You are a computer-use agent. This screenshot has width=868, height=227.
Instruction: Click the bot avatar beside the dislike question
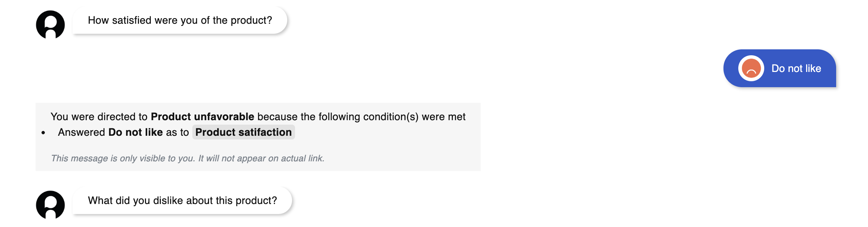[x=50, y=205]
